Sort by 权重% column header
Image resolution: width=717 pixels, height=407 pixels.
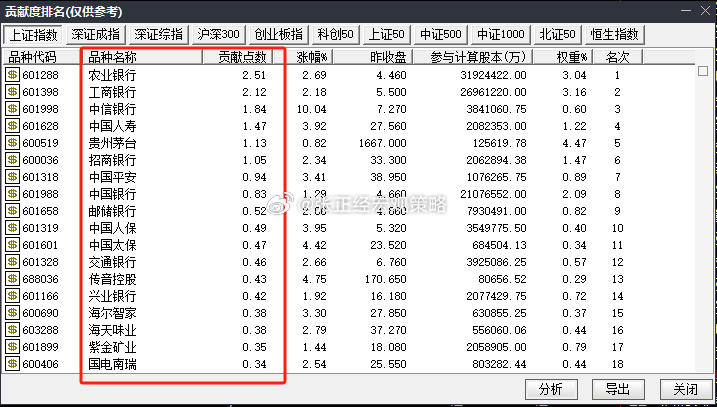pos(563,57)
